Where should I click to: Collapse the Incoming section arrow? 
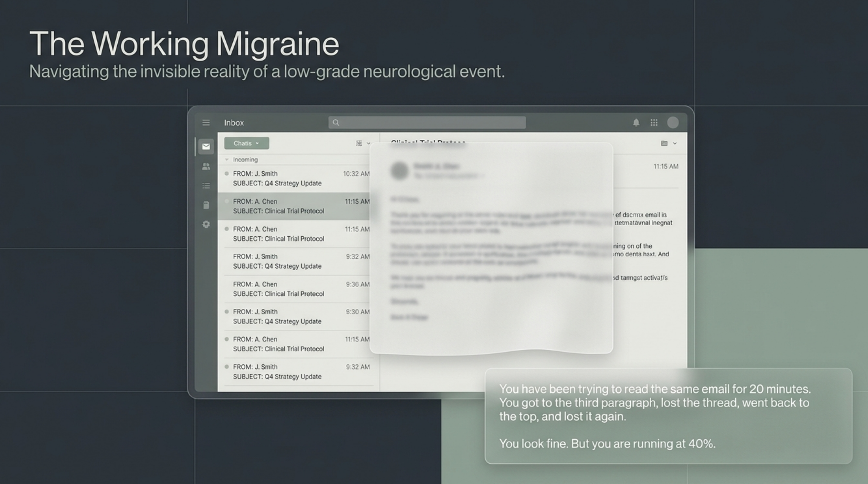(227, 160)
